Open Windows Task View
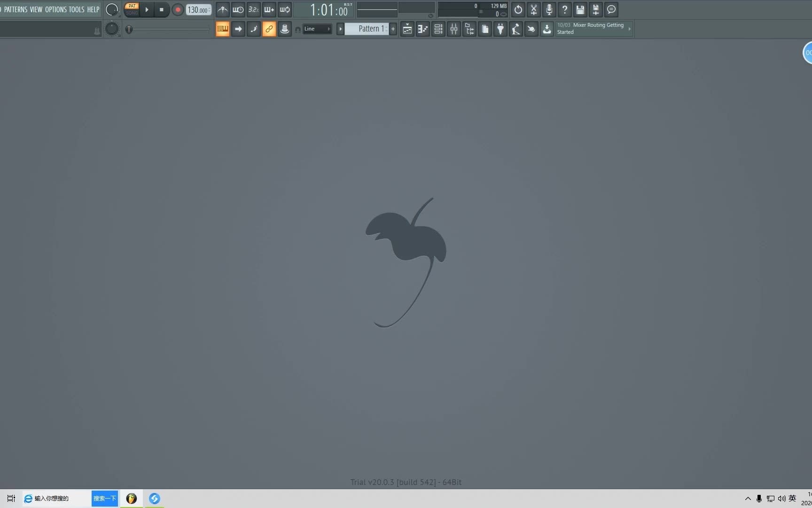Screen dimensions: 812x508 pos(11,499)
